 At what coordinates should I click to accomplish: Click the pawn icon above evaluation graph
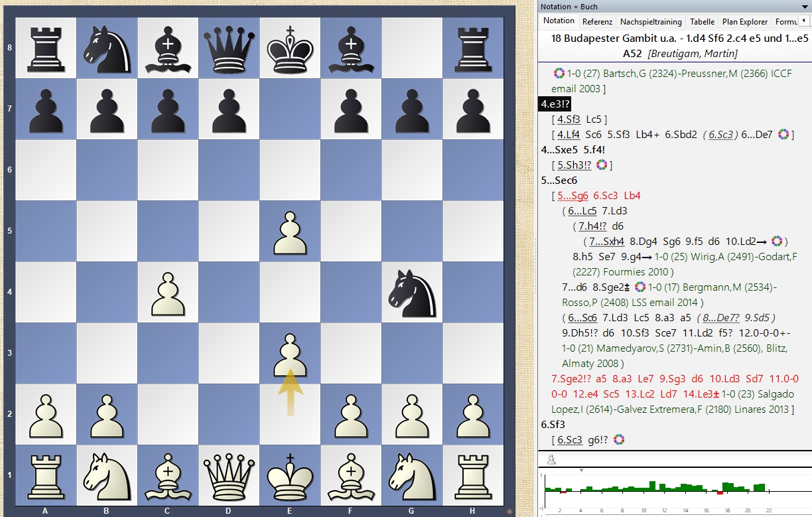[551, 460]
